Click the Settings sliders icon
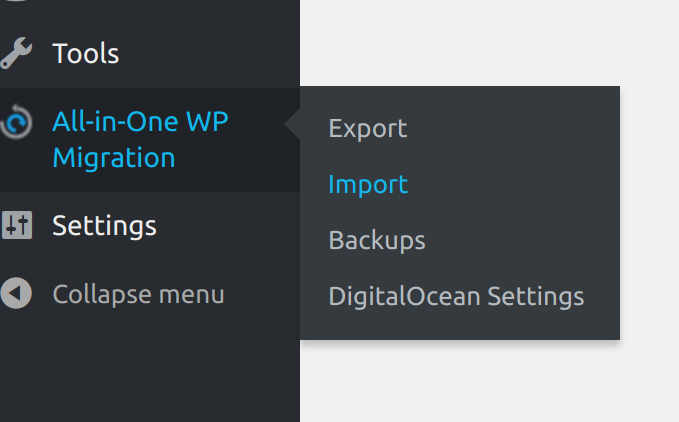Image resolution: width=679 pixels, height=422 pixels. (x=16, y=225)
